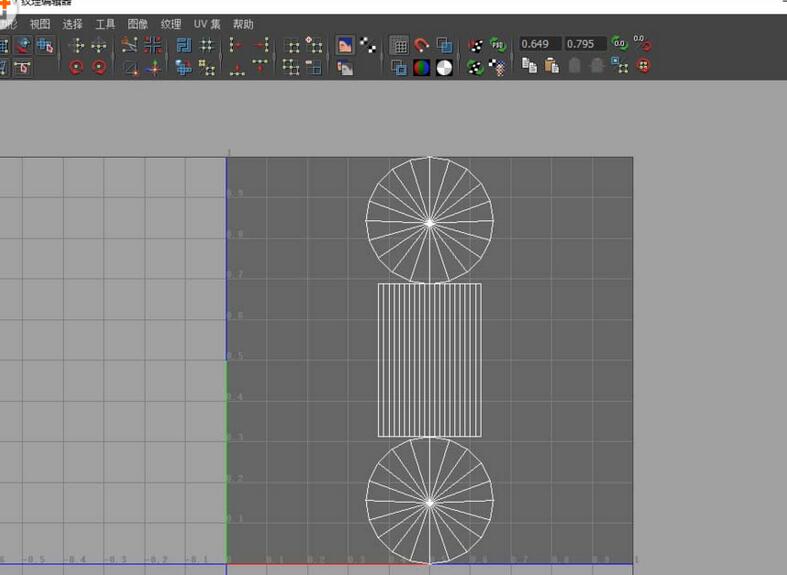Open the 图像 menu
Screen dimensions: 787x575
pyautogui.click(x=138, y=24)
